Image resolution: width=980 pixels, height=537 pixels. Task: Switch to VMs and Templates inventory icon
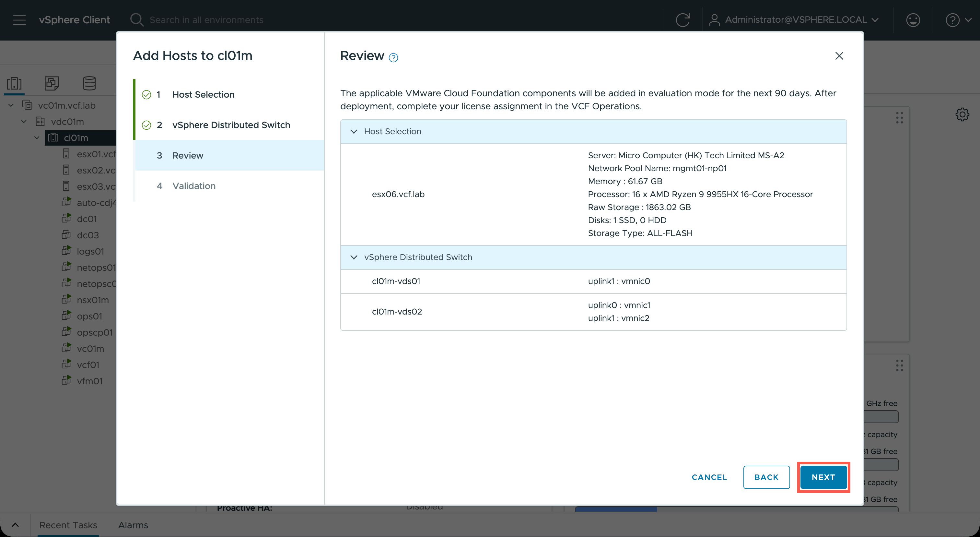[x=52, y=83]
